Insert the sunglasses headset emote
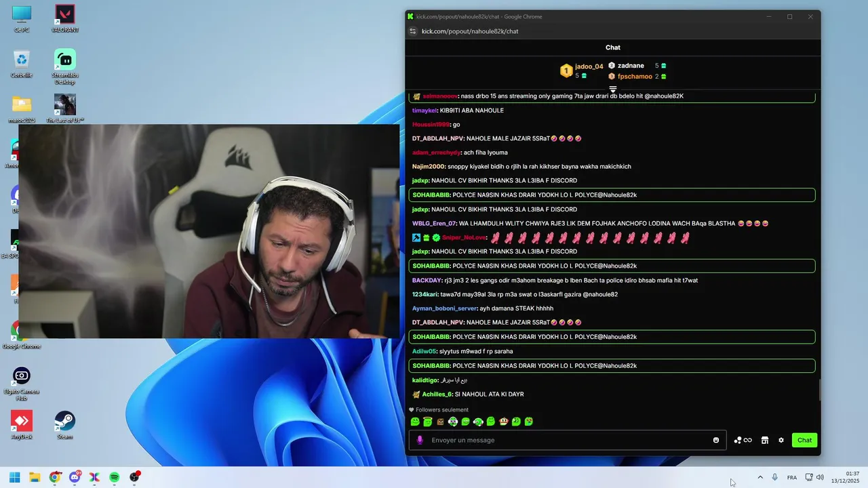The height and width of the screenshot is (488, 868). [453, 422]
